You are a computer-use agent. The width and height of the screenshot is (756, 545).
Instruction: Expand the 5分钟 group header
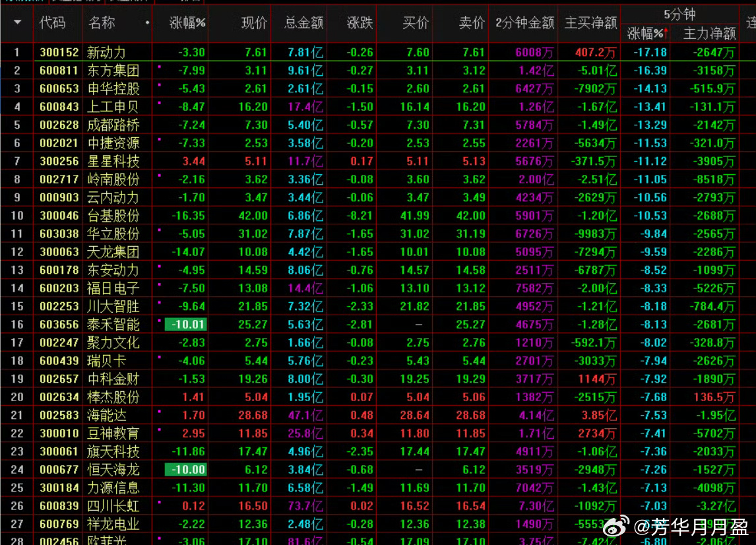(x=679, y=14)
